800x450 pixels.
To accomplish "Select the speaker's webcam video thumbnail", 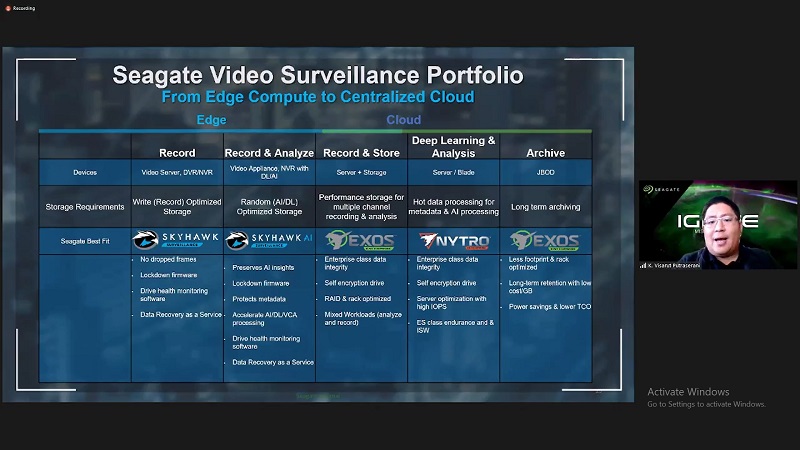I will tap(718, 225).
